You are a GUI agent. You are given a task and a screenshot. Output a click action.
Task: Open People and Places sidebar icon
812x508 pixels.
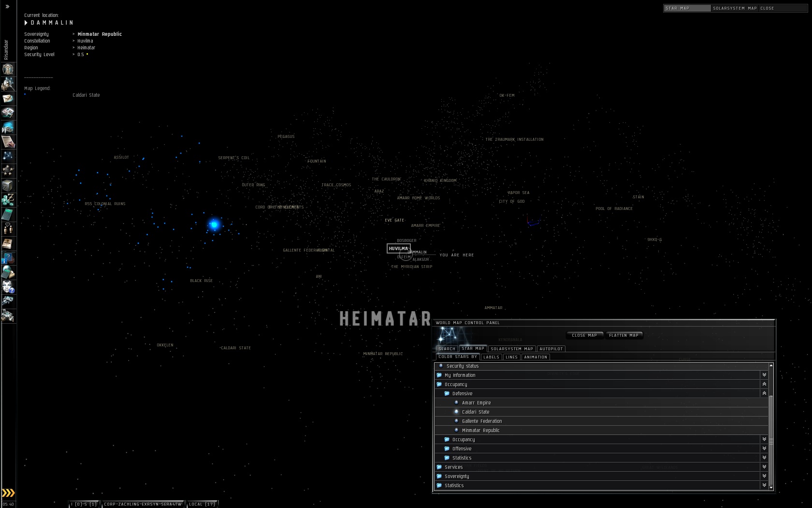(8, 84)
